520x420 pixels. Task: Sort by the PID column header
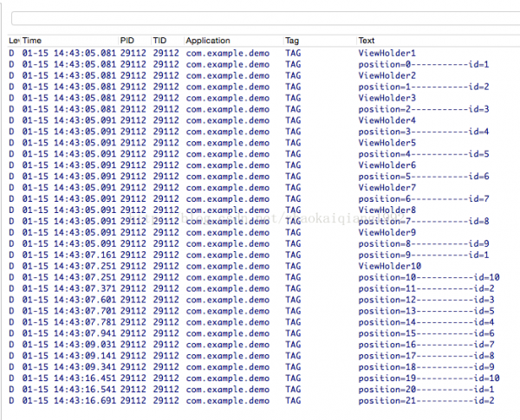click(x=135, y=41)
